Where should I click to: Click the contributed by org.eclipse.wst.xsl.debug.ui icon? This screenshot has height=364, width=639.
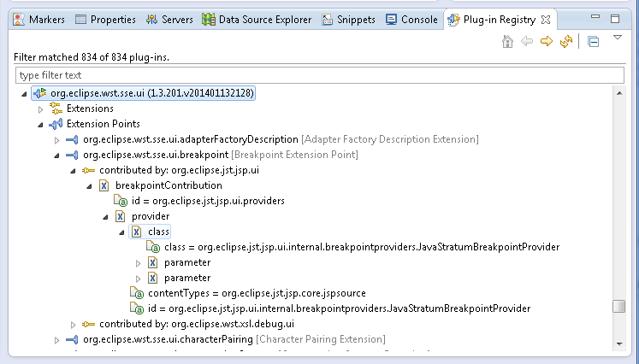(x=88, y=324)
